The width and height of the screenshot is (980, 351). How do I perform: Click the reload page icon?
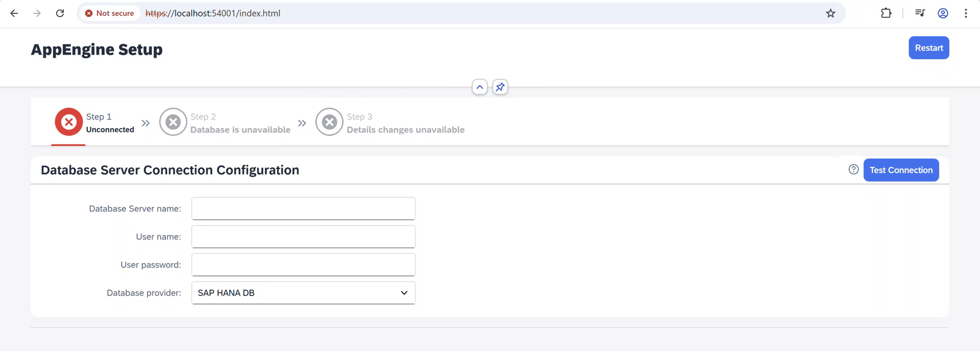point(60,13)
